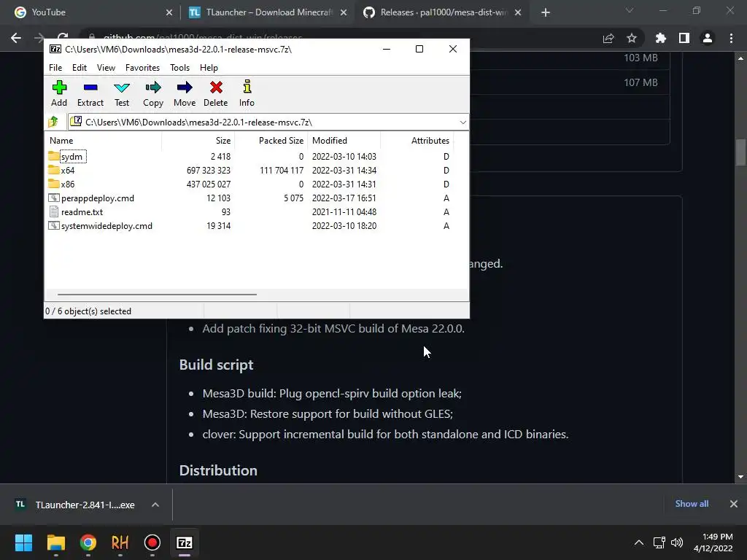Close the downloads bar
The image size is (747, 560).
pyautogui.click(x=734, y=504)
